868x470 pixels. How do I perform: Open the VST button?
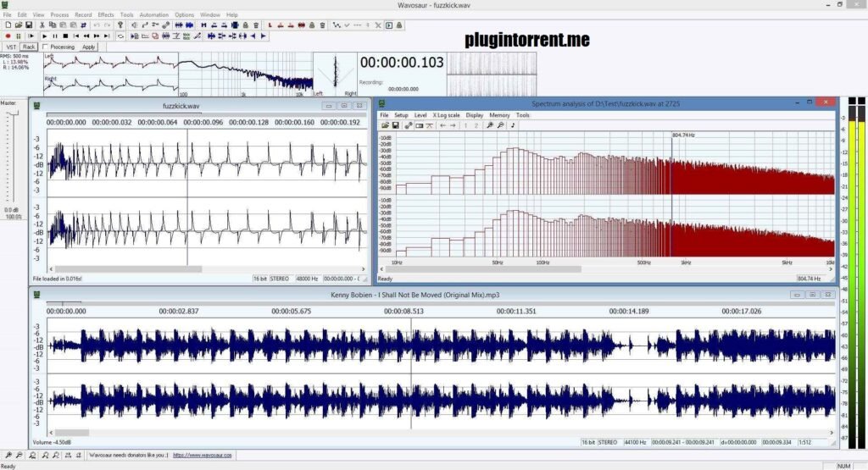tap(11, 47)
